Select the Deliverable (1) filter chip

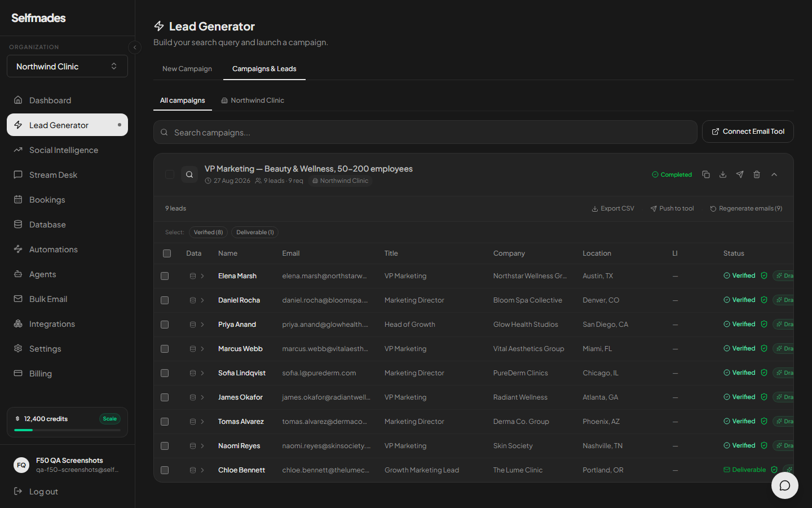point(255,232)
